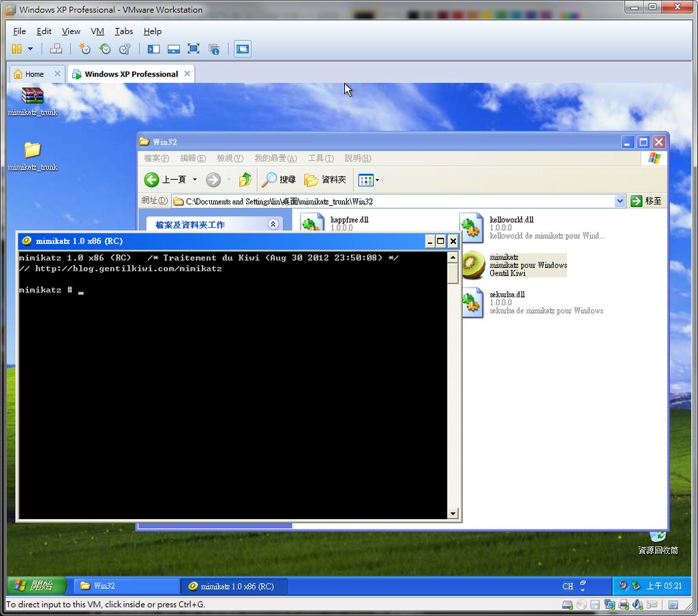
Task: Click the Unity mode toolbar icon
Action: pyautogui.click(x=214, y=49)
